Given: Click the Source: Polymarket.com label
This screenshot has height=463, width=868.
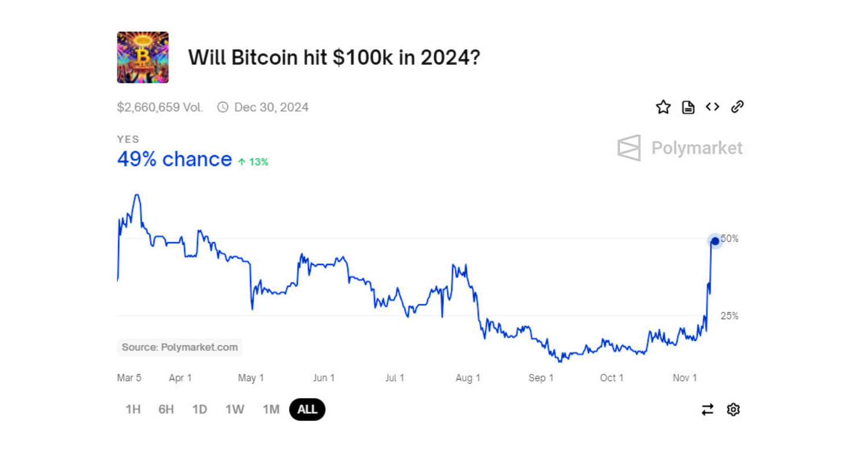Looking at the screenshot, I should pyautogui.click(x=179, y=347).
